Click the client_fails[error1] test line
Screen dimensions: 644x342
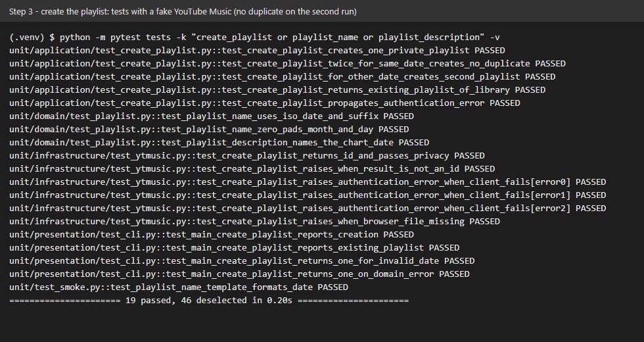click(308, 195)
